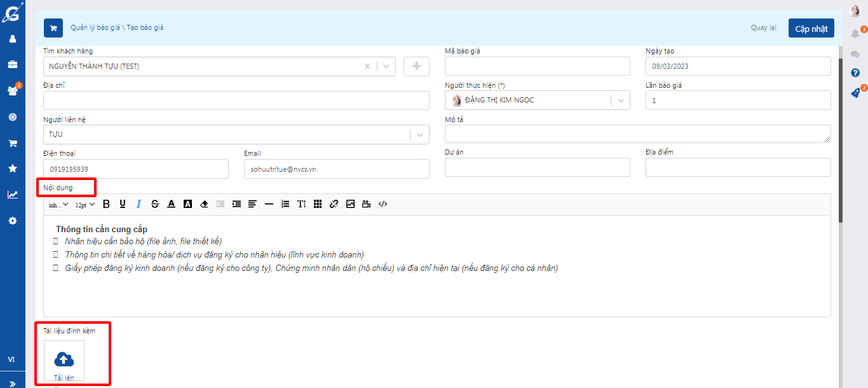Open the chat messages icon

(855, 54)
